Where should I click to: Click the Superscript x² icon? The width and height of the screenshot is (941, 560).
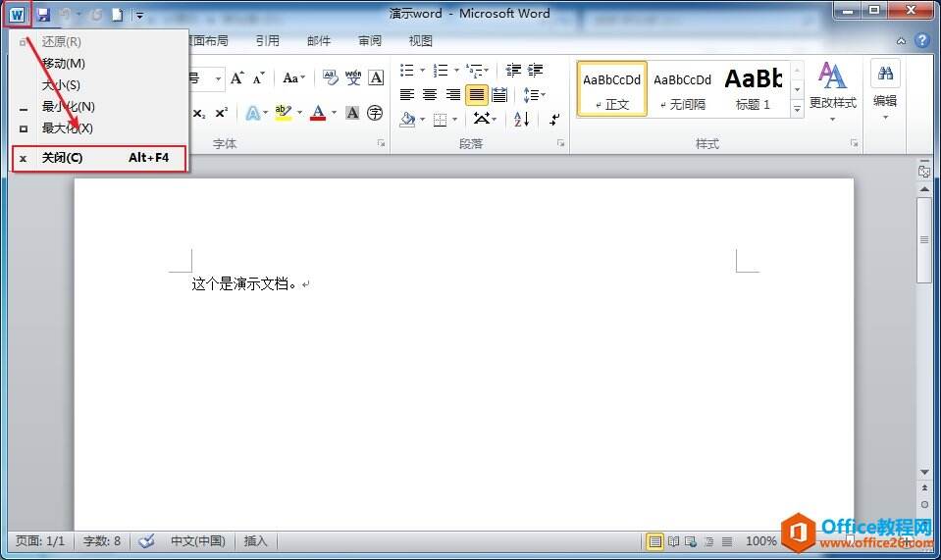(x=222, y=114)
